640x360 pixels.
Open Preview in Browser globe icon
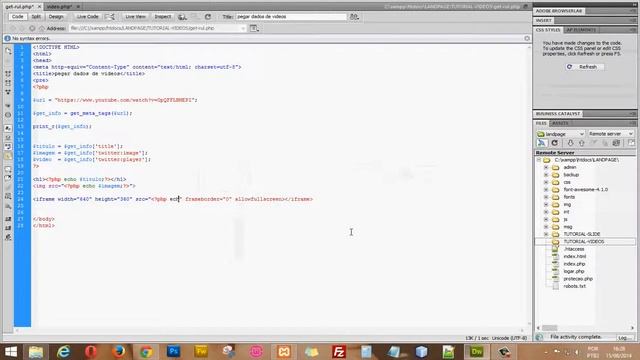click(x=182, y=17)
